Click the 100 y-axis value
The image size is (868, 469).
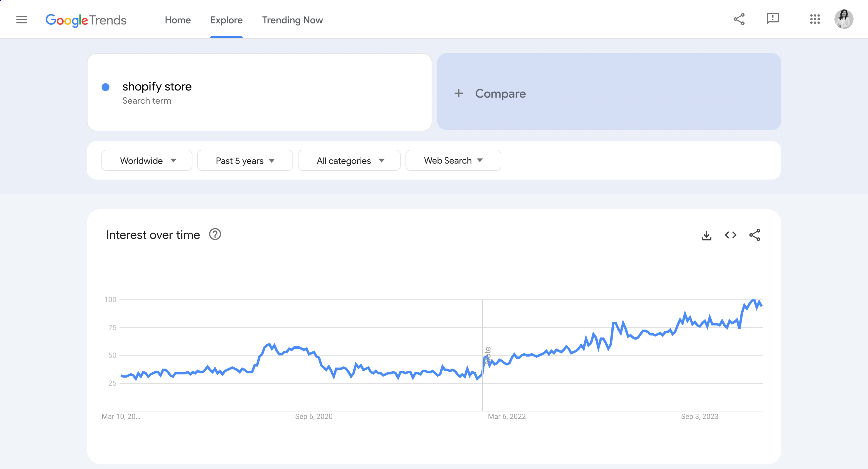pos(110,300)
